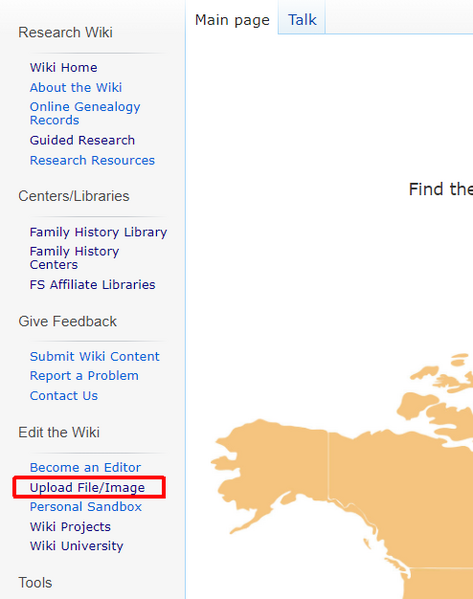Visit Family History Library page

pos(98,232)
